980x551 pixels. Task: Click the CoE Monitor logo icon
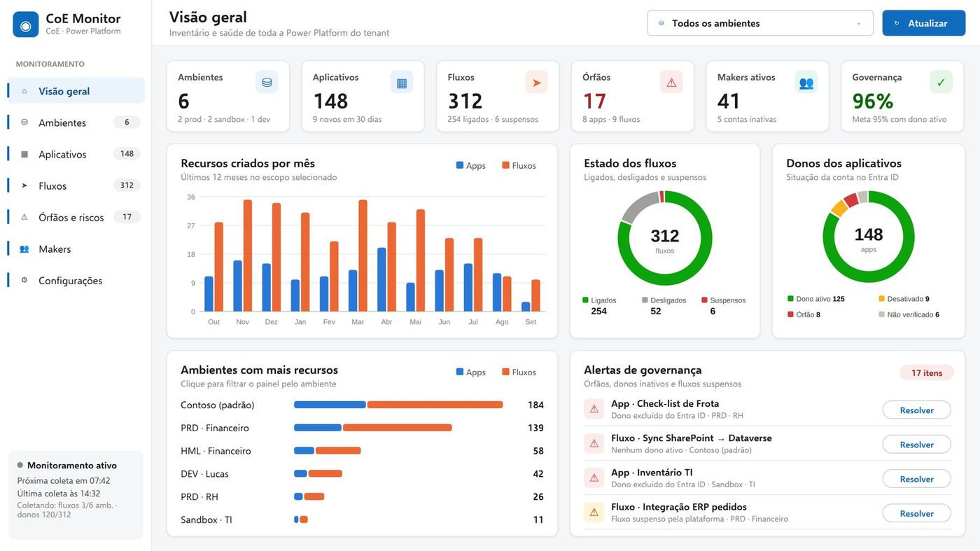click(26, 25)
